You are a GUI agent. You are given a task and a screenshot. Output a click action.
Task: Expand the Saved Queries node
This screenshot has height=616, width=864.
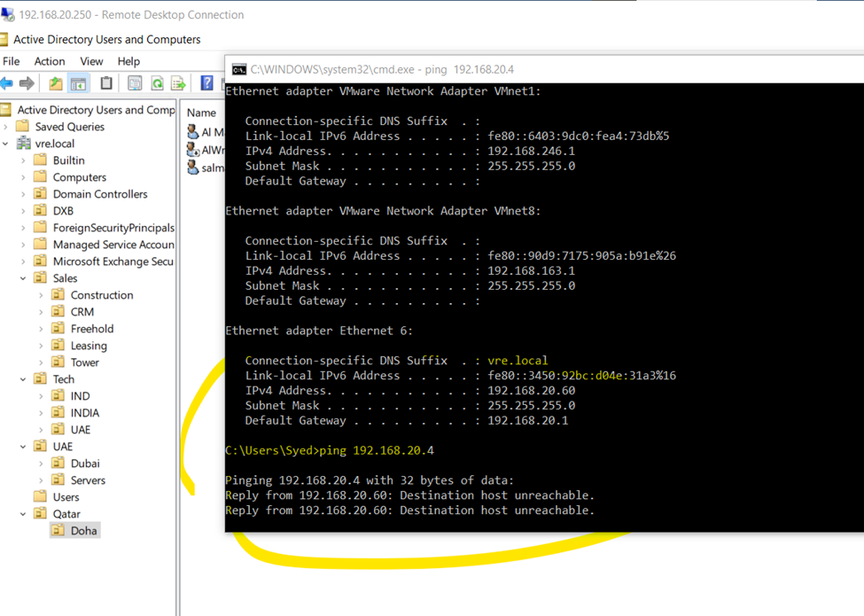coord(7,127)
